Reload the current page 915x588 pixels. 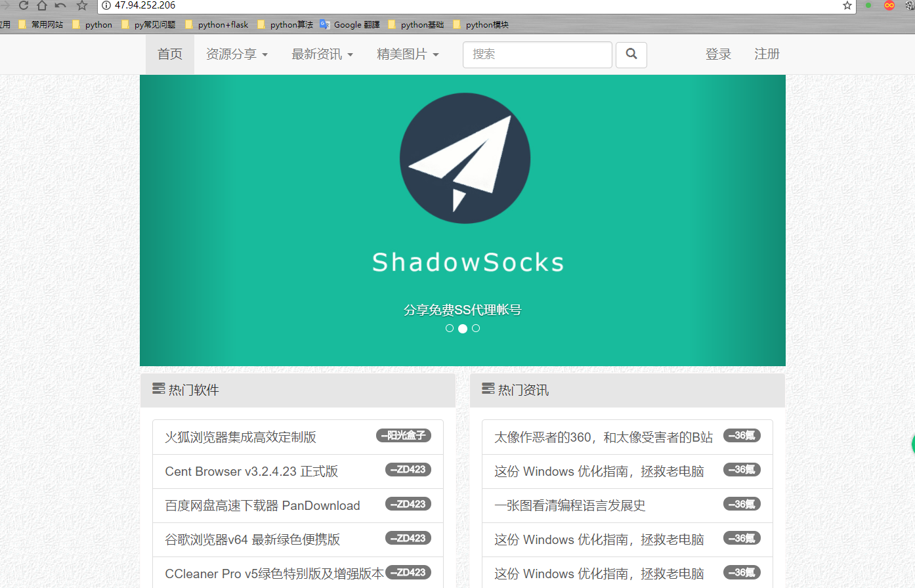tap(24, 5)
